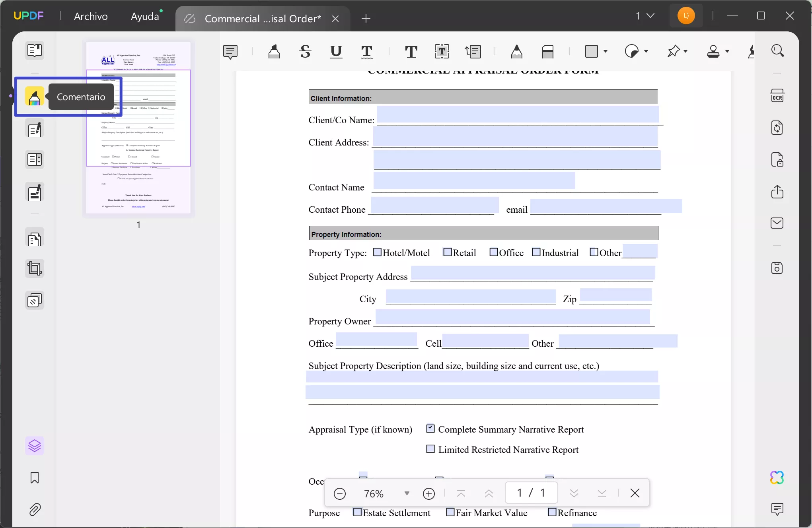Screen dimensions: 812x528
Task: Check the Fair Market Value box
Action: (x=450, y=512)
